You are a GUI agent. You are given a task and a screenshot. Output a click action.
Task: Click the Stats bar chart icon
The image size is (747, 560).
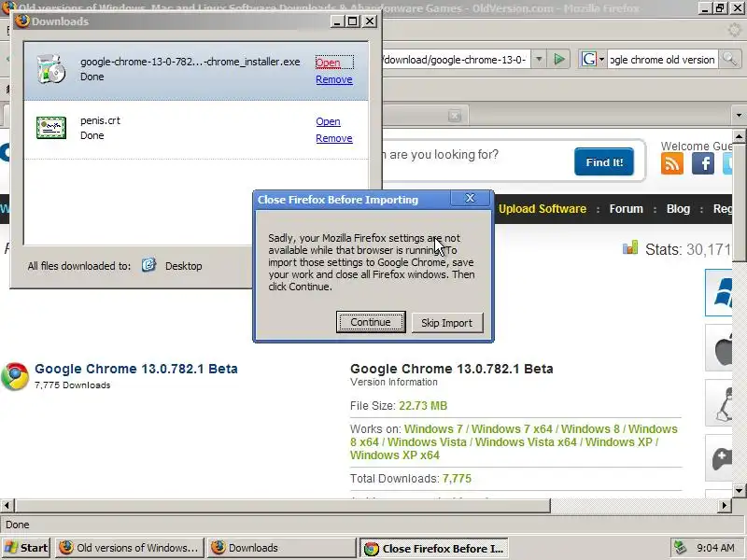click(x=630, y=247)
